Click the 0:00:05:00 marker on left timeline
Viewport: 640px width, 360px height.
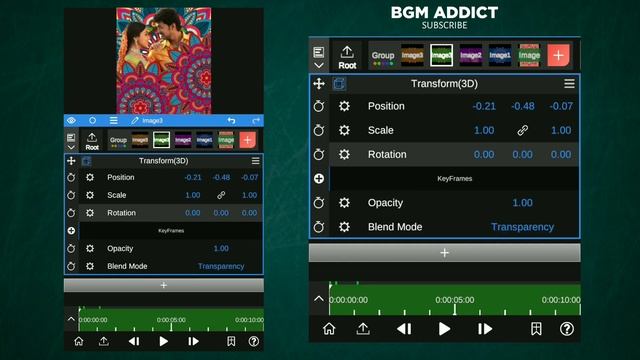coord(171,320)
